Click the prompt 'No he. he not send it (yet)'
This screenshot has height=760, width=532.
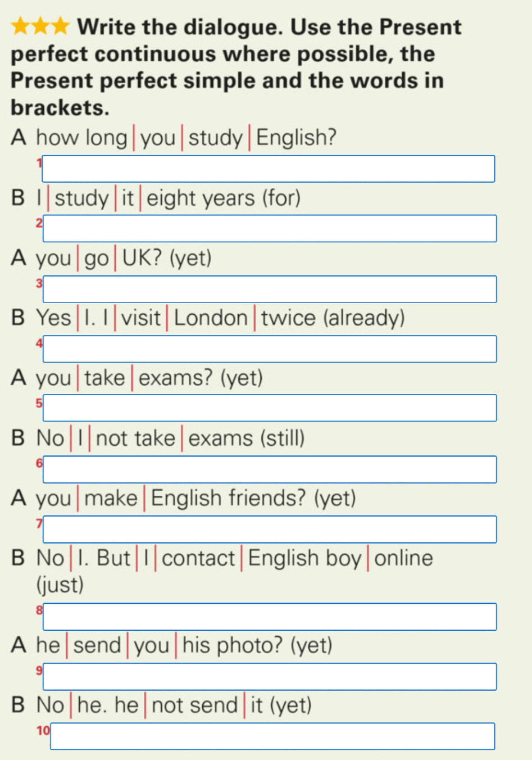pyautogui.click(x=174, y=705)
